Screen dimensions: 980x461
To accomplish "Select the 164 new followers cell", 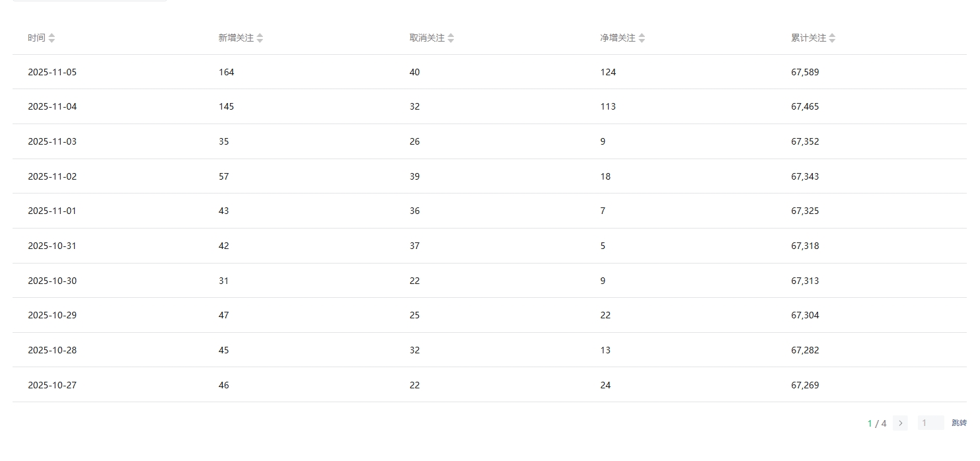I will coord(226,72).
